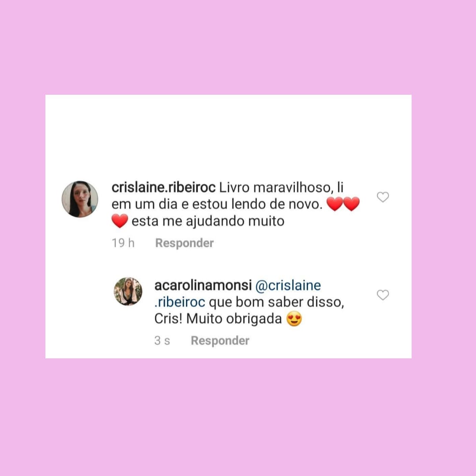Click the heart-eyes emoji after 'obrigada'
476x476 pixels.
(294, 319)
